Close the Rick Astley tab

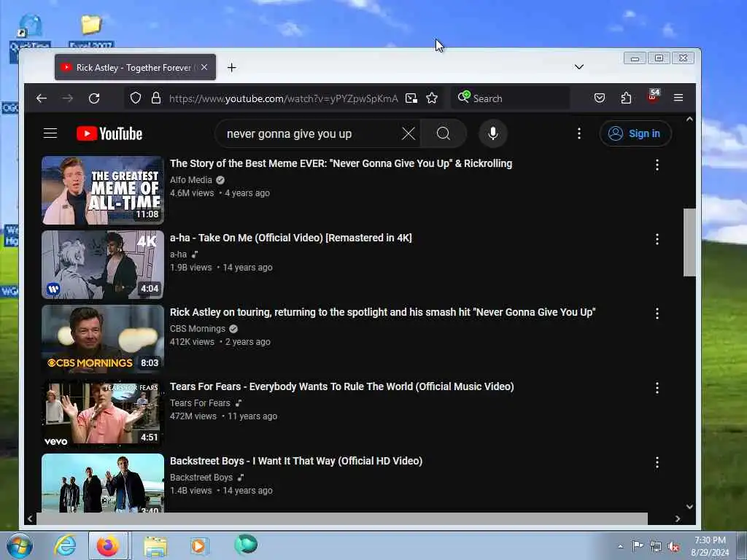tap(204, 67)
